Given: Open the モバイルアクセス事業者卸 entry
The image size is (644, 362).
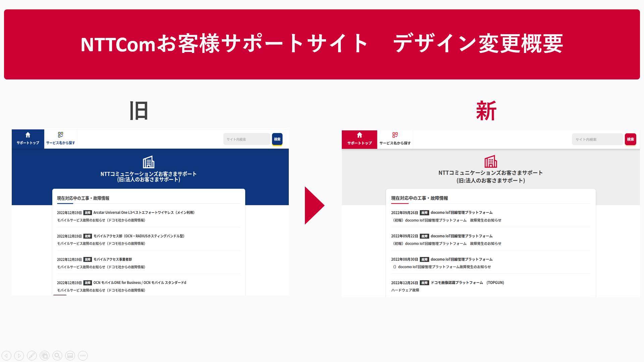Looking at the screenshot, I should [113, 259].
